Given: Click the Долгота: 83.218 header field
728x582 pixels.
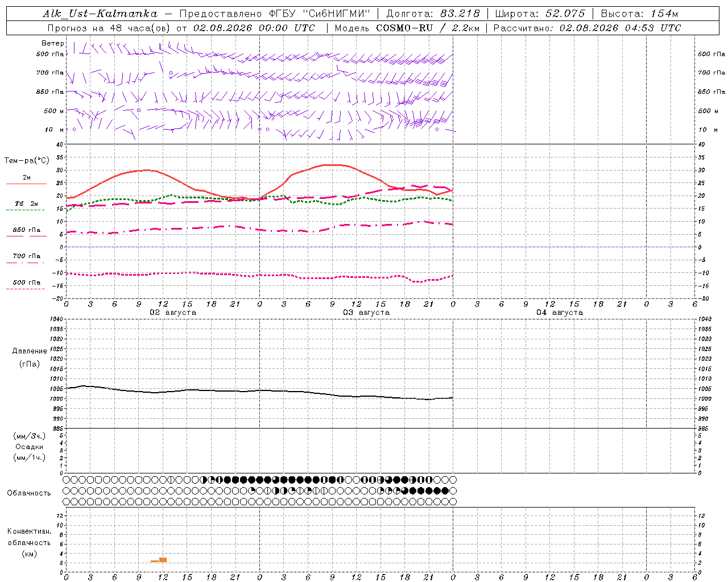Looking at the screenshot, I should [x=433, y=14].
